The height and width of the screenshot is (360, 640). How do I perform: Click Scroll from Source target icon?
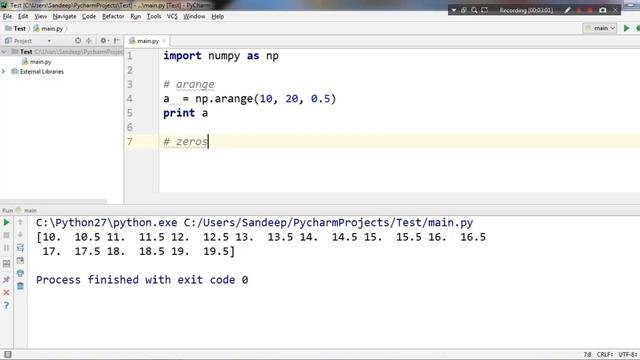78,40
